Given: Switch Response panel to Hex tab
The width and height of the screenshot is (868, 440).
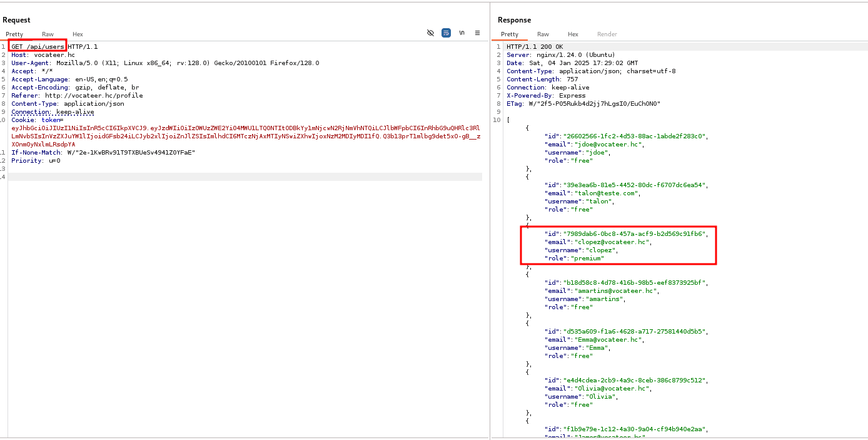Looking at the screenshot, I should point(573,34).
